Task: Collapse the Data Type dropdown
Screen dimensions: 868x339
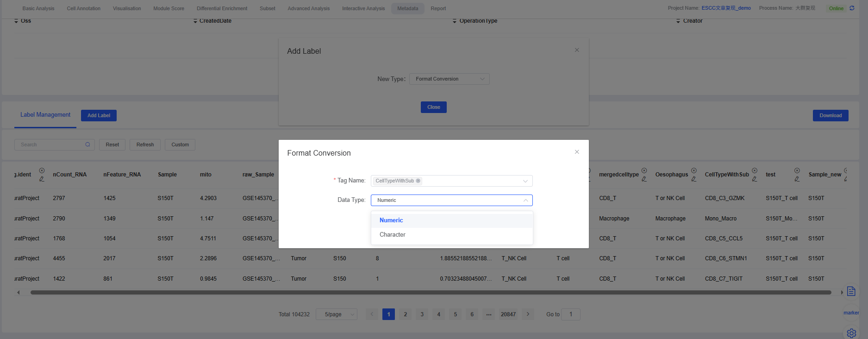Action: [x=525, y=201]
